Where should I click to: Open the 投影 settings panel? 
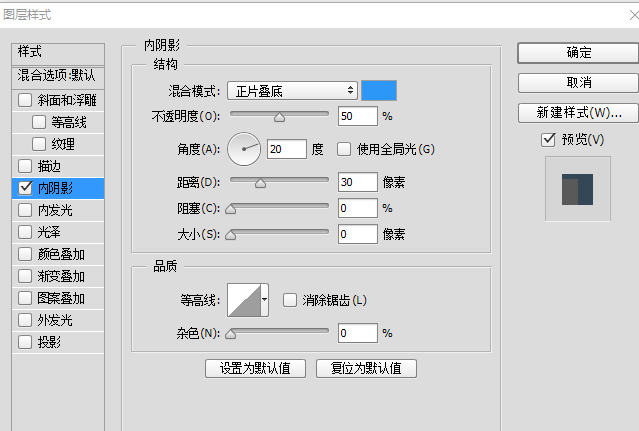click(49, 342)
